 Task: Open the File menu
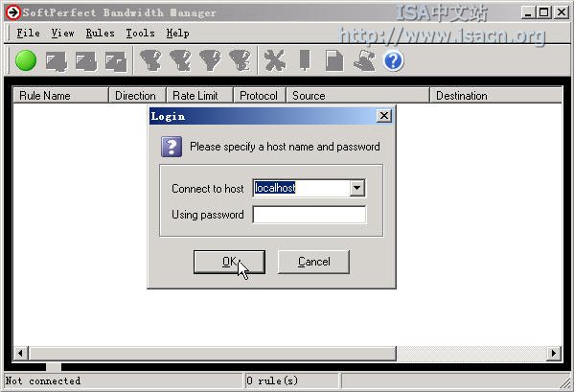tap(28, 34)
